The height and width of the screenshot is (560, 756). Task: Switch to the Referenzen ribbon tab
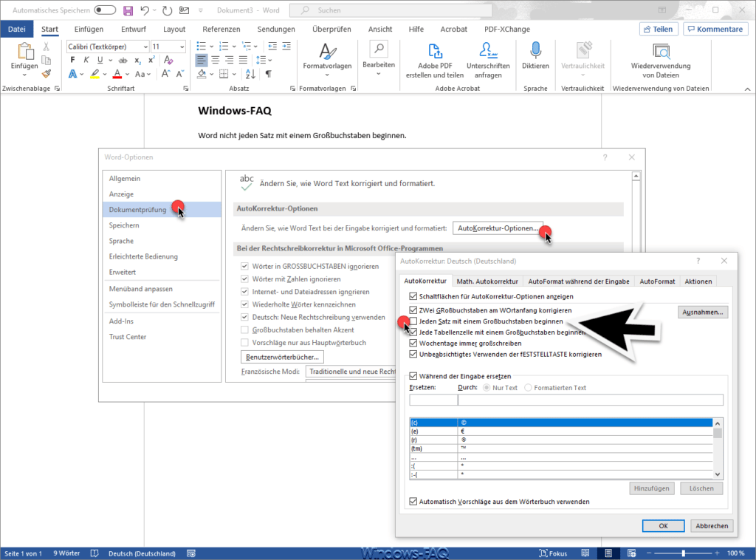221,29
